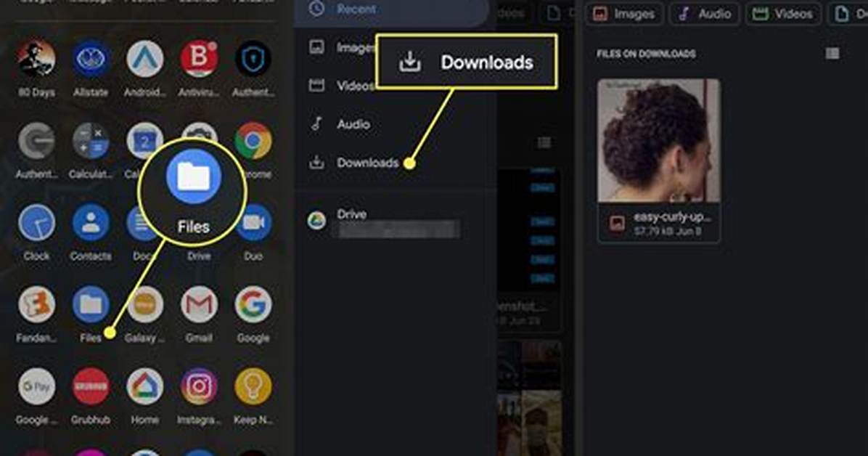Toggle view icon beside FILES ON DOWNLOADS
This screenshot has height=456, width=868.
832,53
